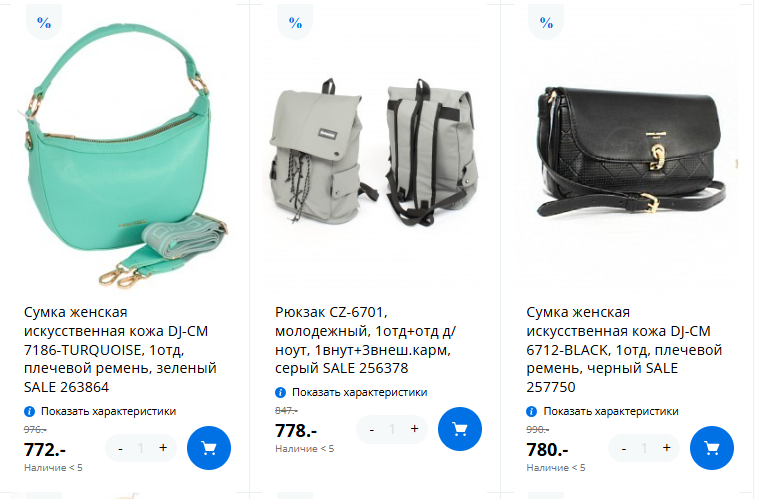This screenshot has width=764, height=499.
Task: Add turquoise DJ-CM 7186 bag to cart
Action: [209, 448]
